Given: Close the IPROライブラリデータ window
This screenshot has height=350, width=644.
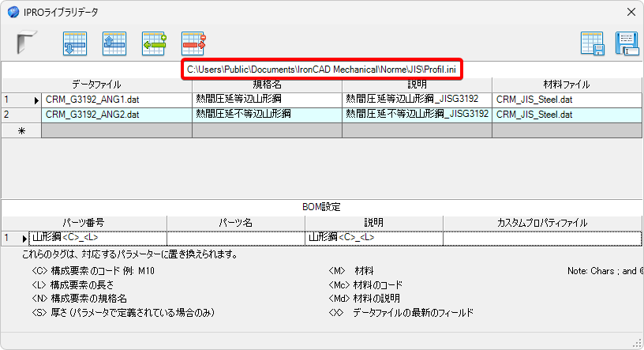Looking at the screenshot, I should (631, 12).
